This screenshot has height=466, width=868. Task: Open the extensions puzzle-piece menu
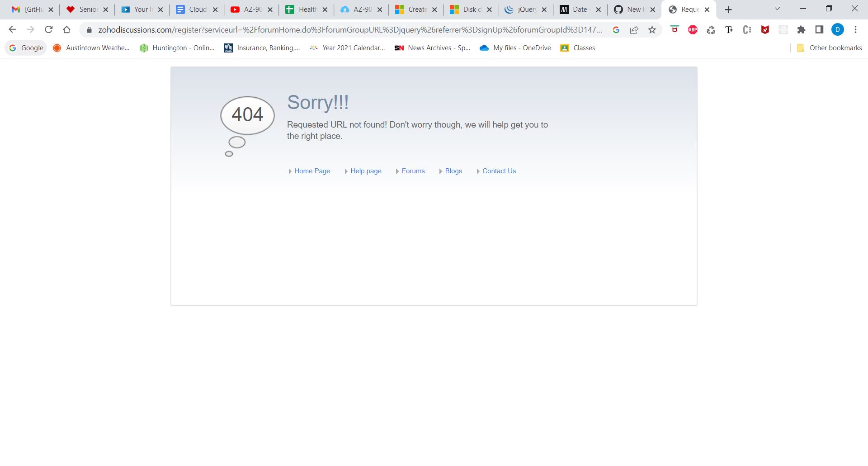pos(802,29)
